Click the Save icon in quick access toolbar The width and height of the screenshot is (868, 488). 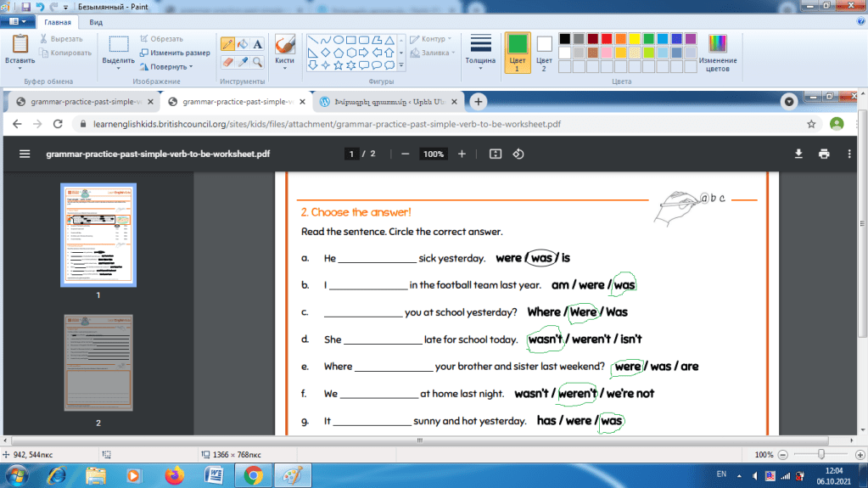click(26, 6)
